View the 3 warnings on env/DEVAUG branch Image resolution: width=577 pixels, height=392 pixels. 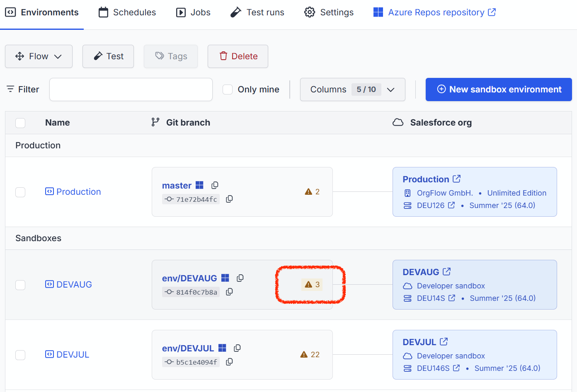pos(312,285)
